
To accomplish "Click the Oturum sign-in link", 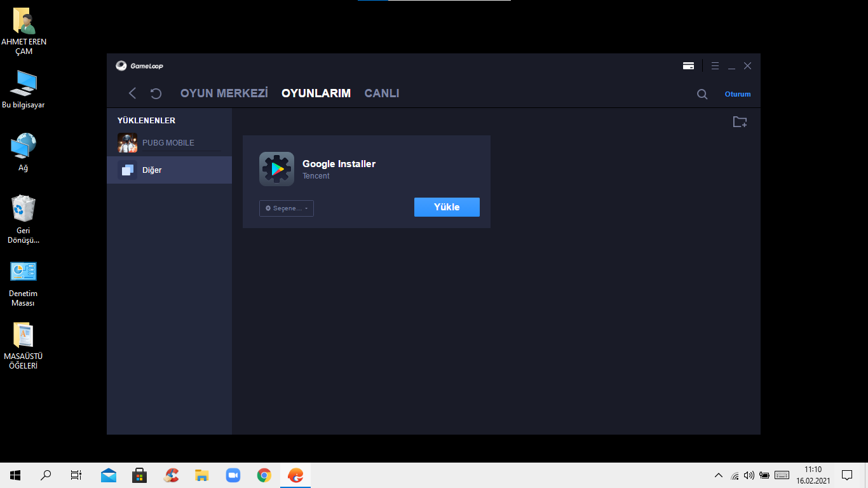I will pyautogui.click(x=738, y=94).
